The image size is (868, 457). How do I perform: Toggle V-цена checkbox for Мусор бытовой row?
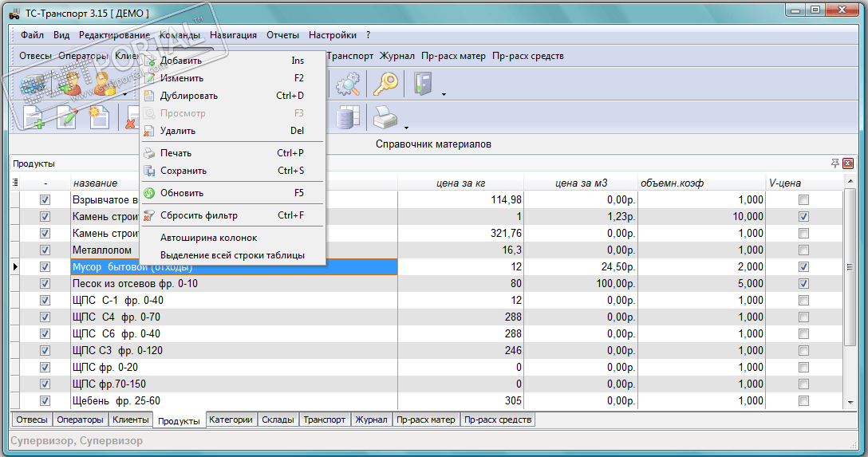(x=804, y=266)
